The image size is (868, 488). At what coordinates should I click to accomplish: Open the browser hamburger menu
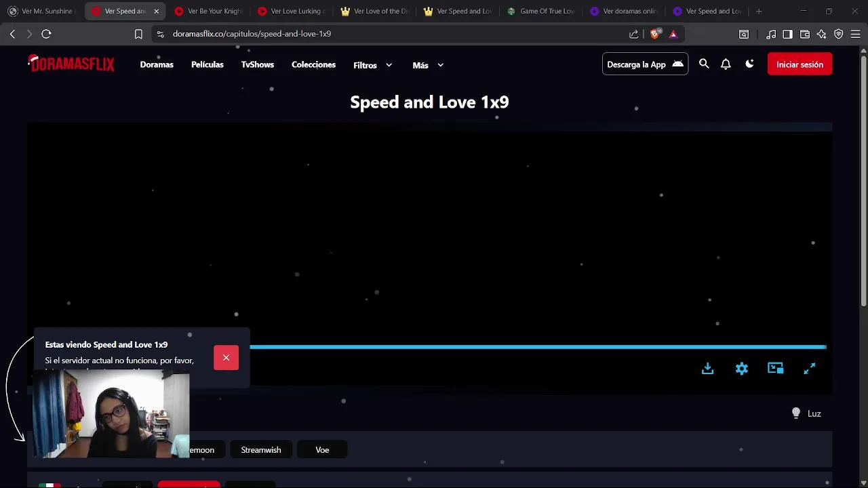point(856,34)
